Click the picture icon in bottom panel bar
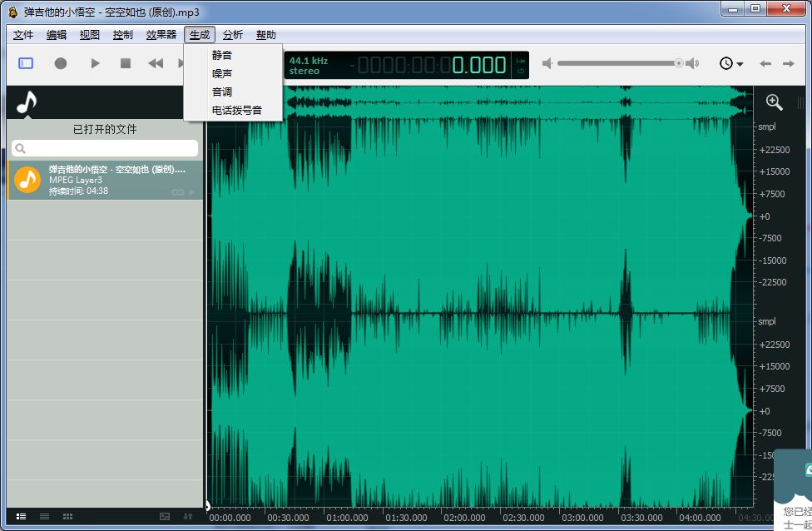812x531 pixels. pyautogui.click(x=165, y=516)
